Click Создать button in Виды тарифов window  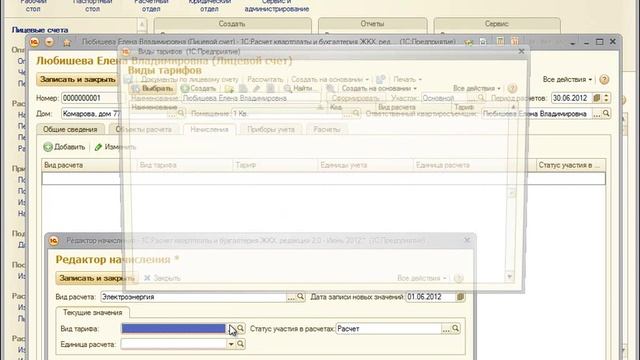click(198, 89)
